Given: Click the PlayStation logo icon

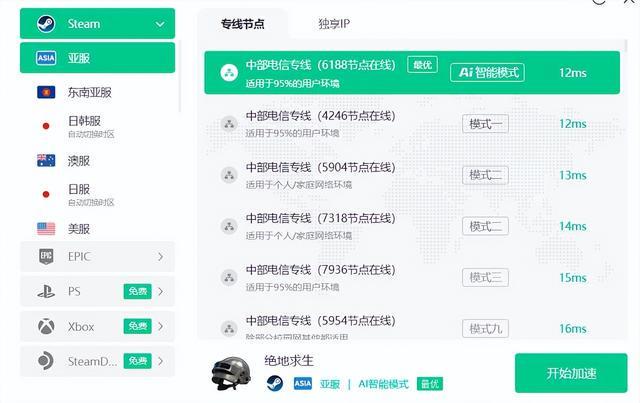Looking at the screenshot, I should click(x=46, y=292).
